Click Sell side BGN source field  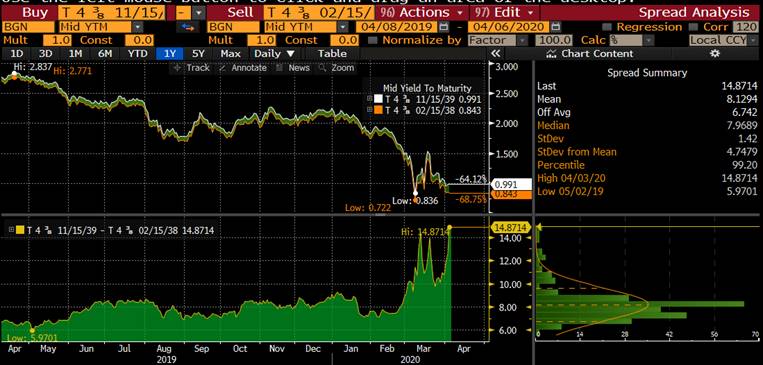point(234,27)
